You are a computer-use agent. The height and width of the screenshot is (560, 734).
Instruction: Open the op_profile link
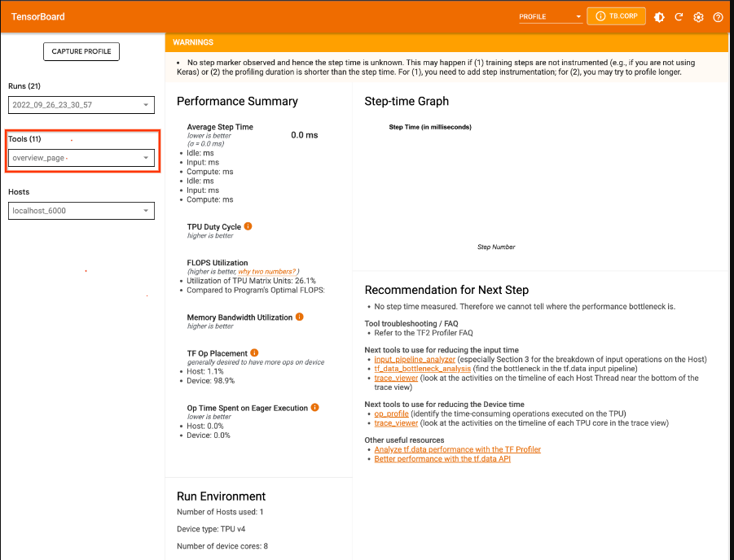tap(391, 413)
